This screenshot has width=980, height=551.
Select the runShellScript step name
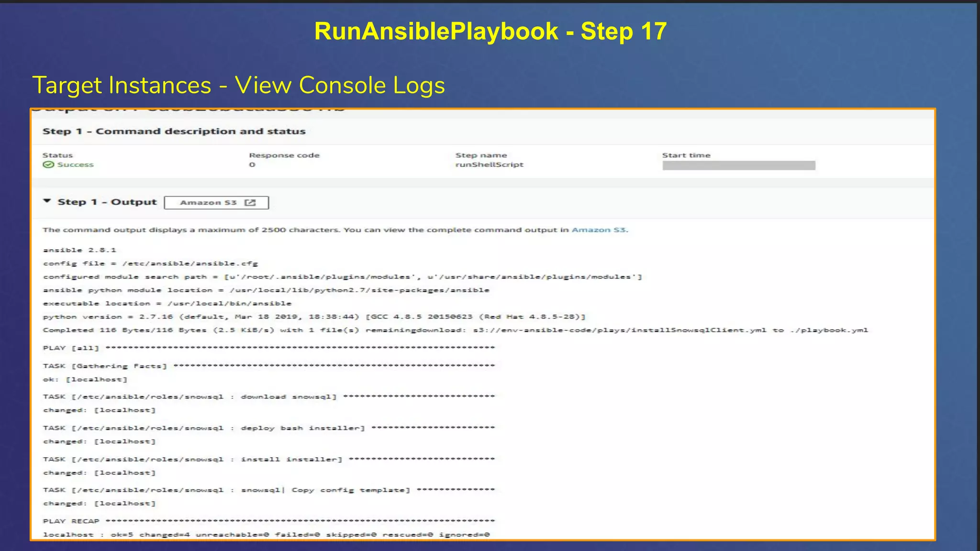coord(489,165)
